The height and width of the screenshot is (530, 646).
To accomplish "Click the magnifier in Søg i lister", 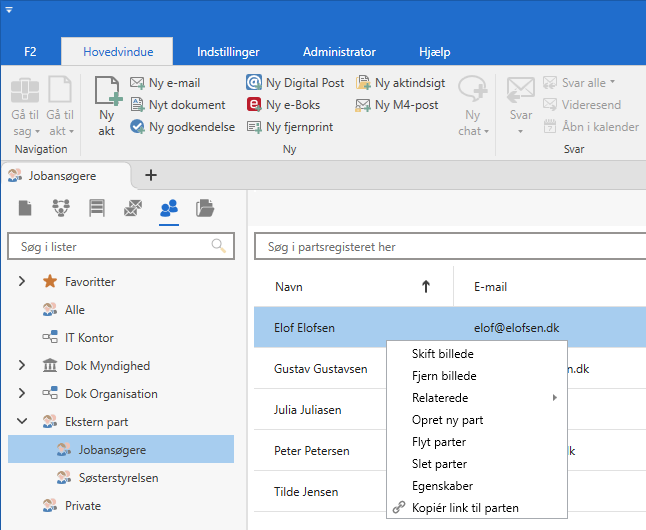I will (218, 246).
